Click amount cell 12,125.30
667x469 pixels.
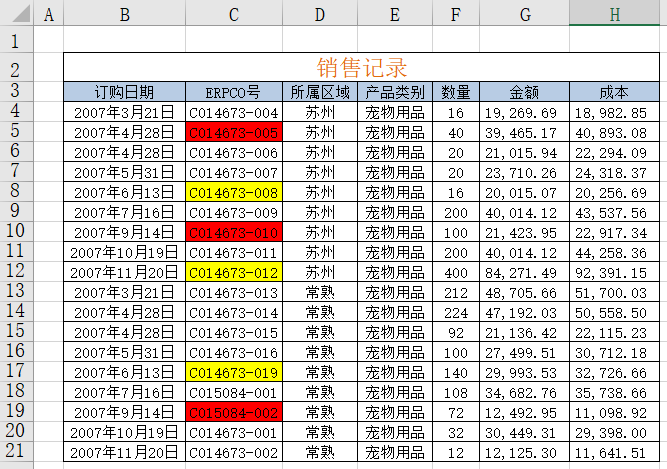pyautogui.click(x=524, y=452)
